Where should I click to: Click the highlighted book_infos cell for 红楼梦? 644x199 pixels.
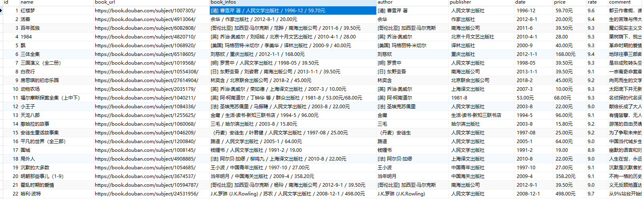click(293, 11)
